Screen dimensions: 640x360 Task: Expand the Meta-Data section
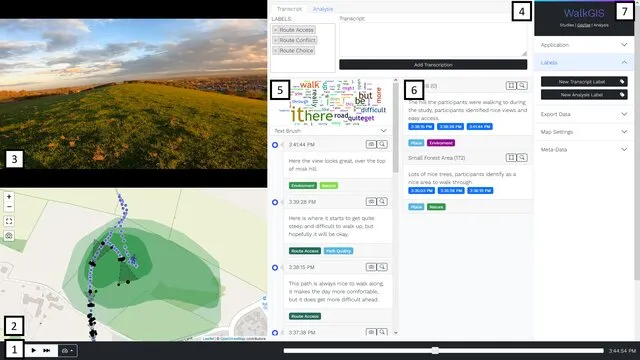coord(584,149)
